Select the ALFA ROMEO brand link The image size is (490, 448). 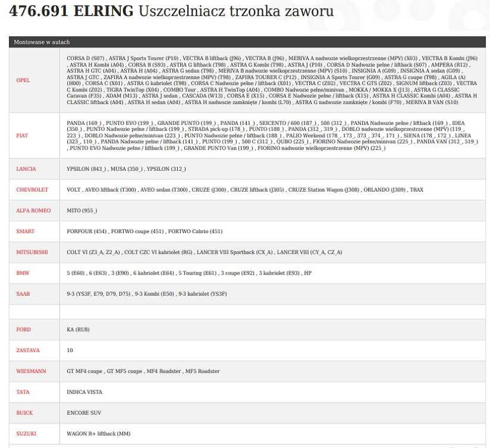(x=33, y=211)
